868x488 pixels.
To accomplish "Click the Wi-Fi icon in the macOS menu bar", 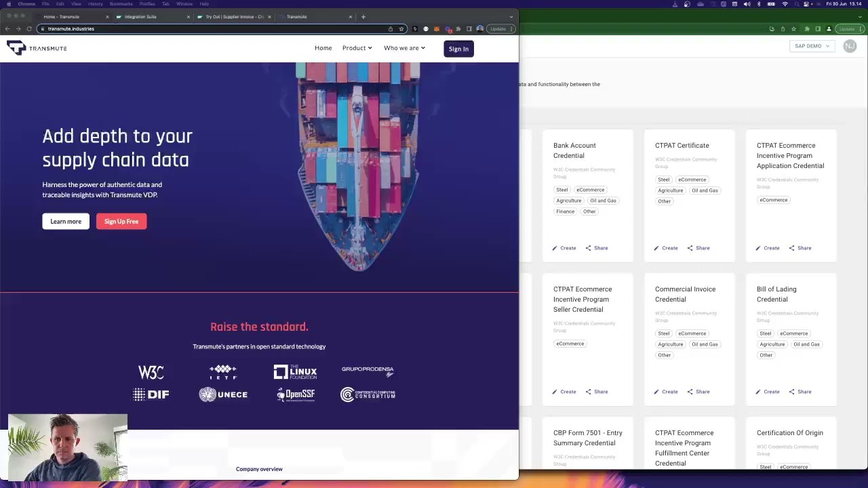I will [785, 4].
